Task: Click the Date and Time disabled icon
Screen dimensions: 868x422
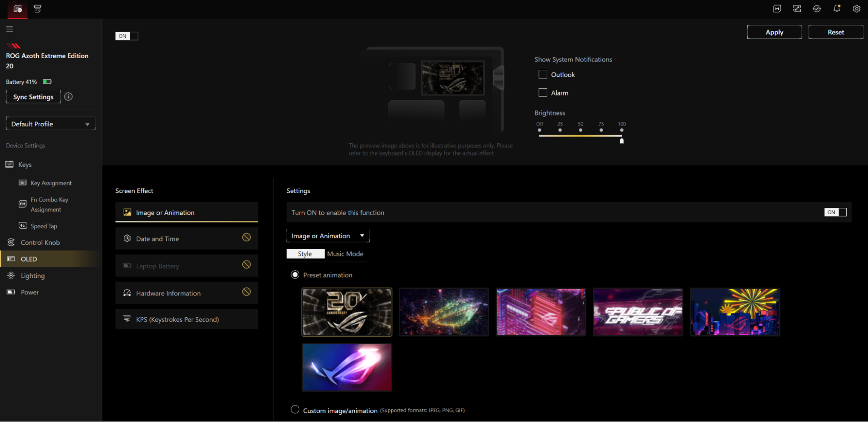Action: pyautogui.click(x=246, y=237)
